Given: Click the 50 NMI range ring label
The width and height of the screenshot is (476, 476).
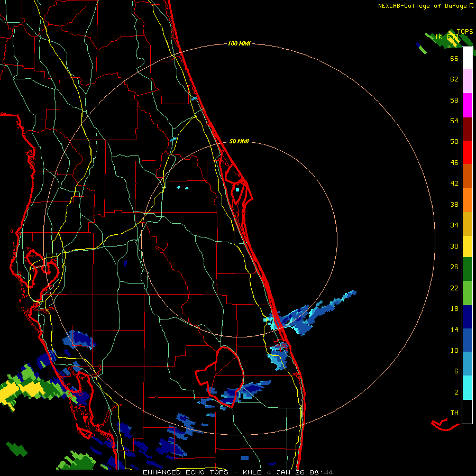Looking at the screenshot, I should click(239, 141).
